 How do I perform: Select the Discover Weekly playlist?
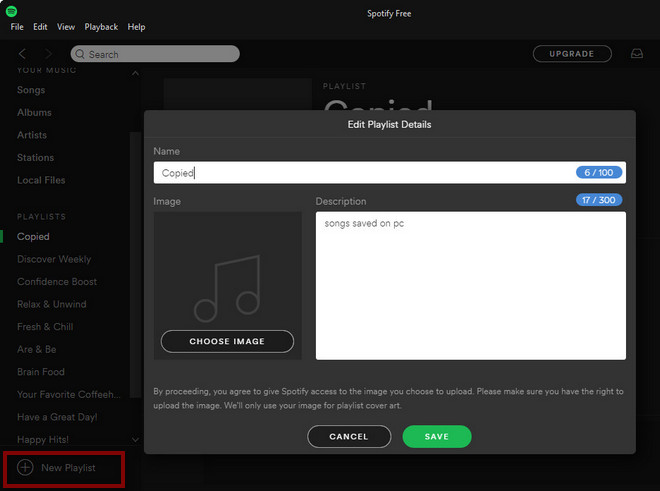click(54, 259)
